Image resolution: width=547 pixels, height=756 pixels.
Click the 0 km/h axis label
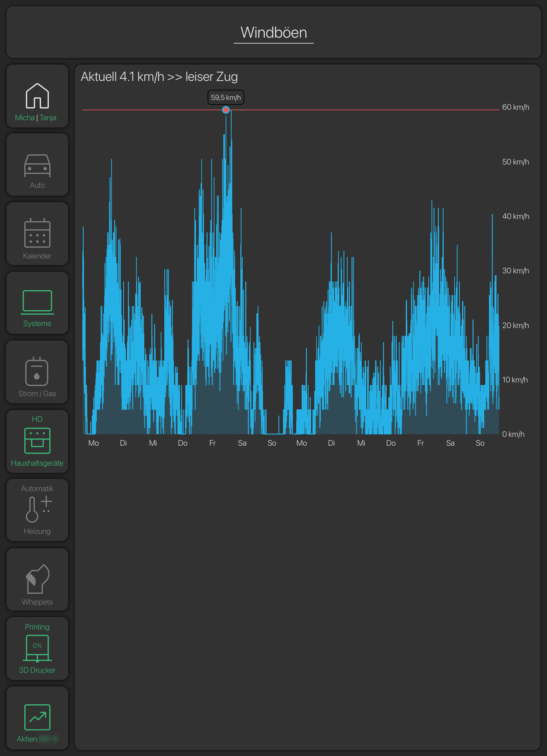[513, 434]
